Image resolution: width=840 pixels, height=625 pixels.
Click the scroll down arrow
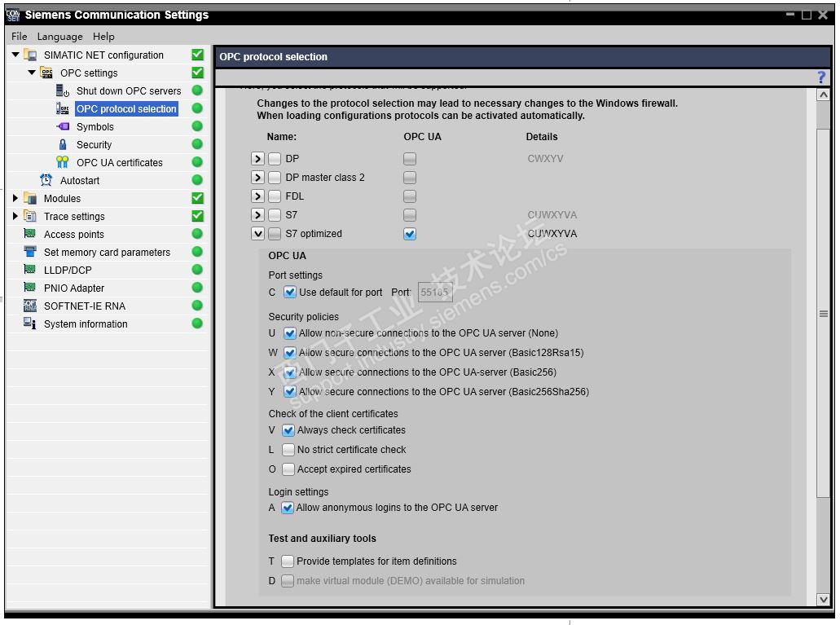(x=824, y=600)
